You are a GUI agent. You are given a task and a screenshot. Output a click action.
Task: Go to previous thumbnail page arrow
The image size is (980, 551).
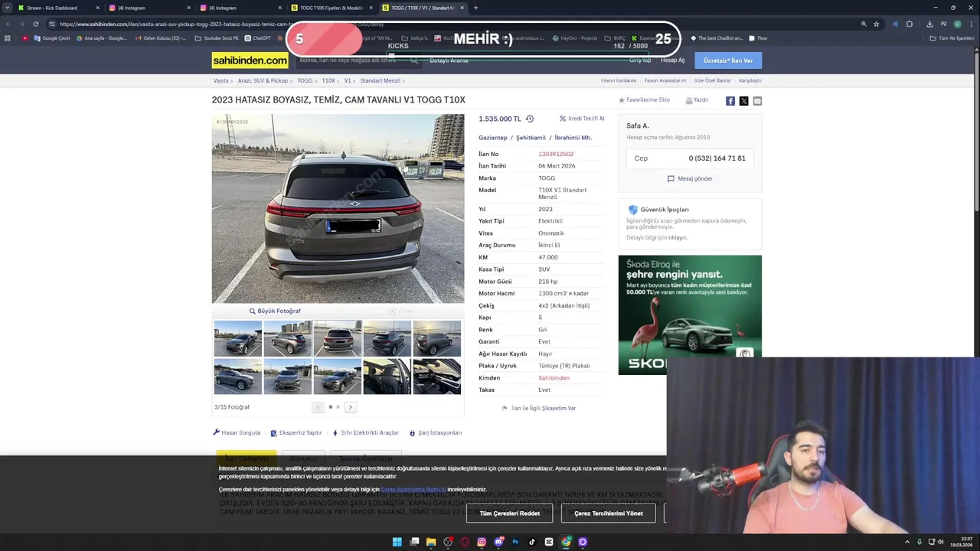[318, 407]
